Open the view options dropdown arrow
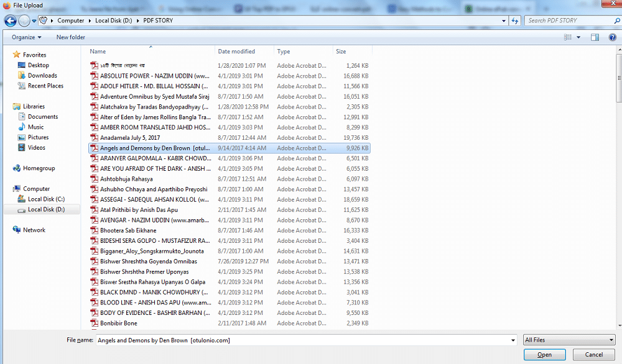Screen dimensions: 622x364 578,37
